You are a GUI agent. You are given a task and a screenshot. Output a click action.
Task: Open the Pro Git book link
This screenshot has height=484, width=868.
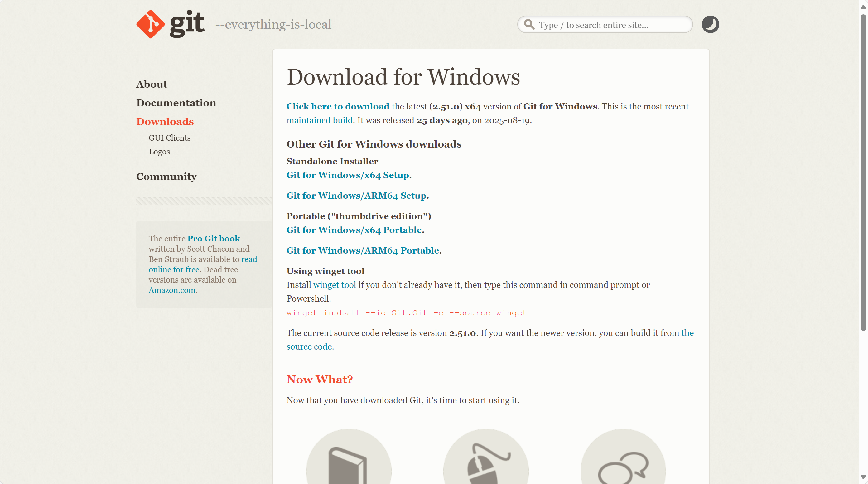pos(214,239)
